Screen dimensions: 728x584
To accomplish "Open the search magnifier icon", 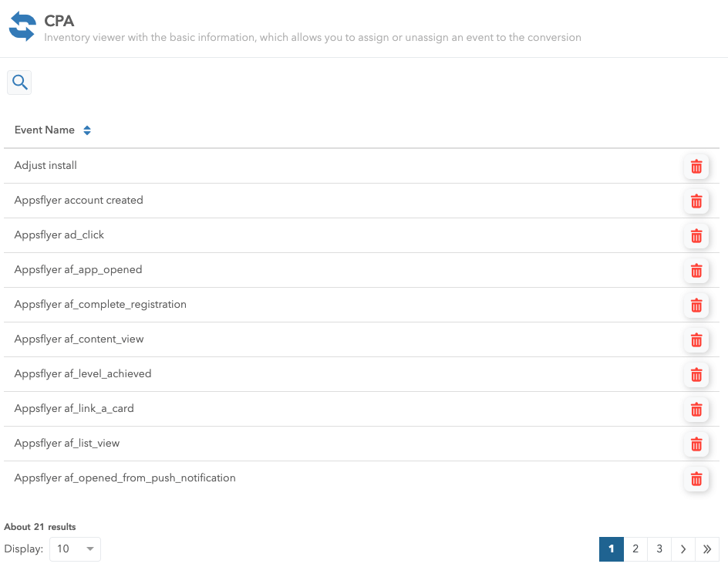I will 19,82.
